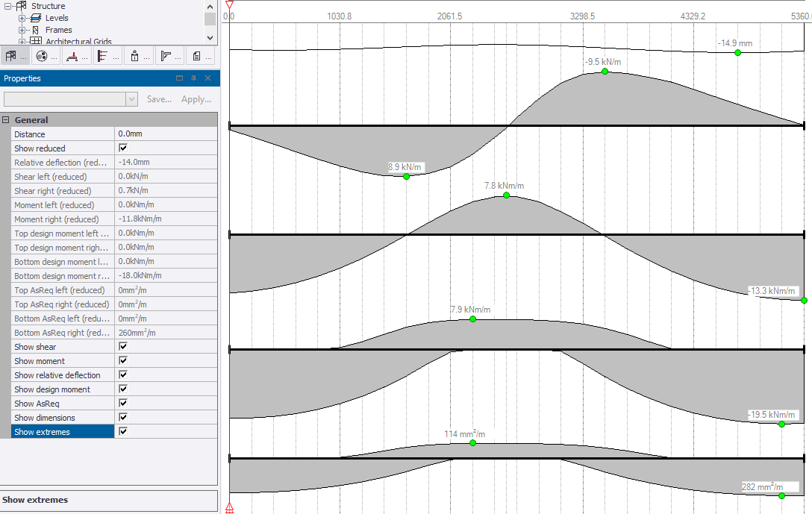Click the circular section toolbar icon
The height and width of the screenshot is (514, 812).
pos(41,55)
